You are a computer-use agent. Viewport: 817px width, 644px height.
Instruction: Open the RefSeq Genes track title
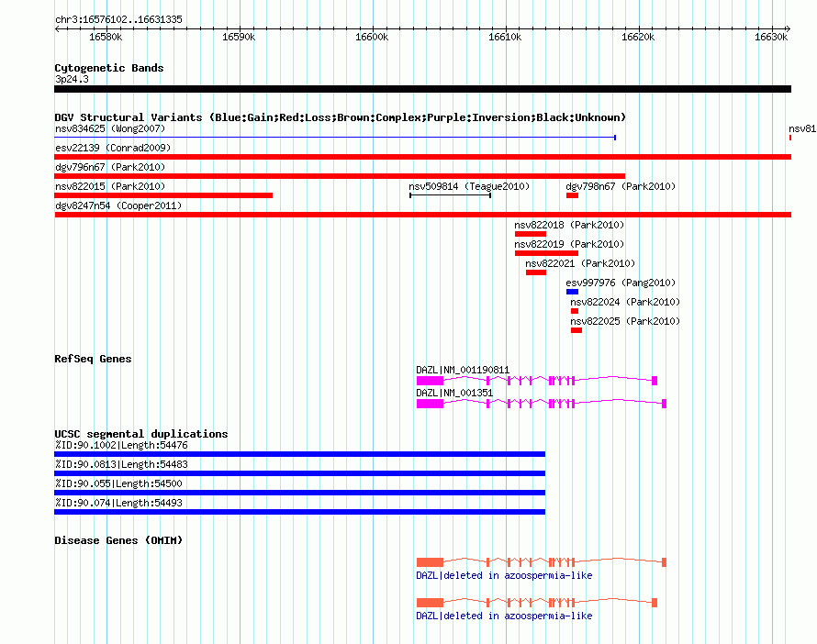coord(93,359)
